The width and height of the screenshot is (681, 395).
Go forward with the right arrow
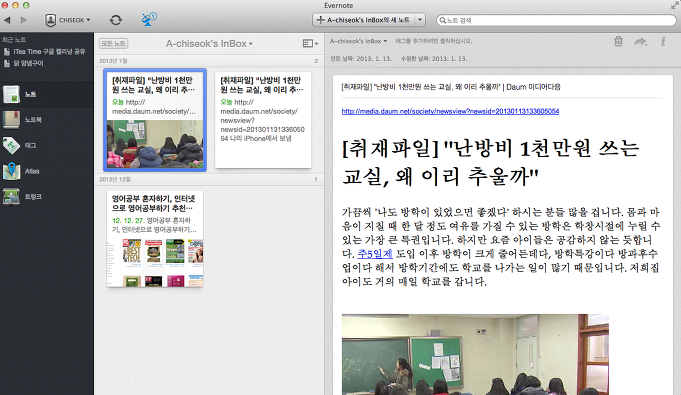click(x=24, y=20)
